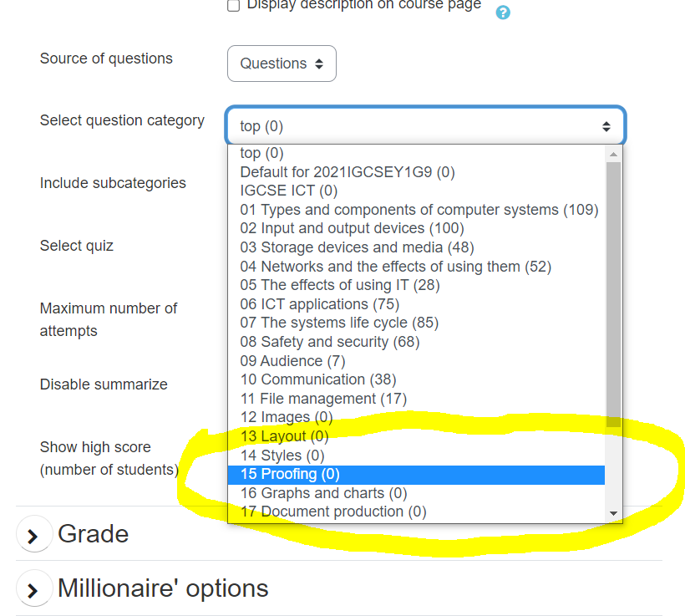Click the Select question category combo box
Viewport: 685px width, 616px height.
tap(426, 126)
